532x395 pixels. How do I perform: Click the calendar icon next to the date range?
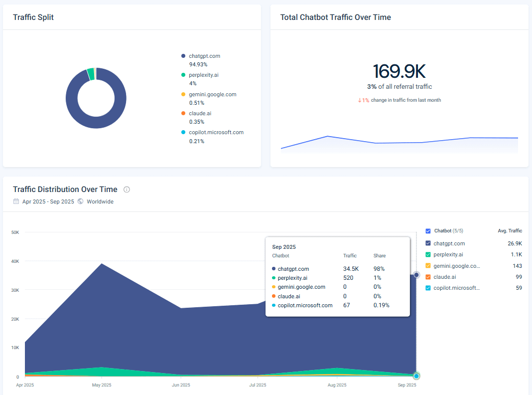tap(15, 201)
